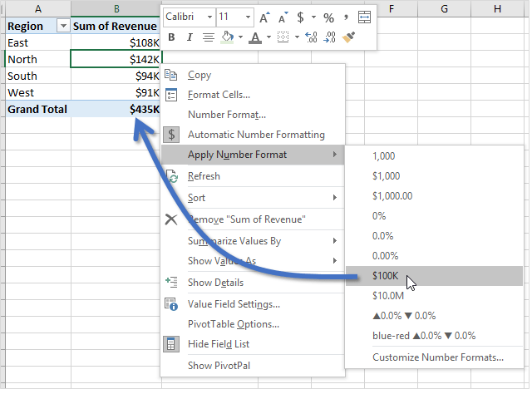Click the Increase Font Size icon
Screen dimensions: 532x399
click(264, 17)
